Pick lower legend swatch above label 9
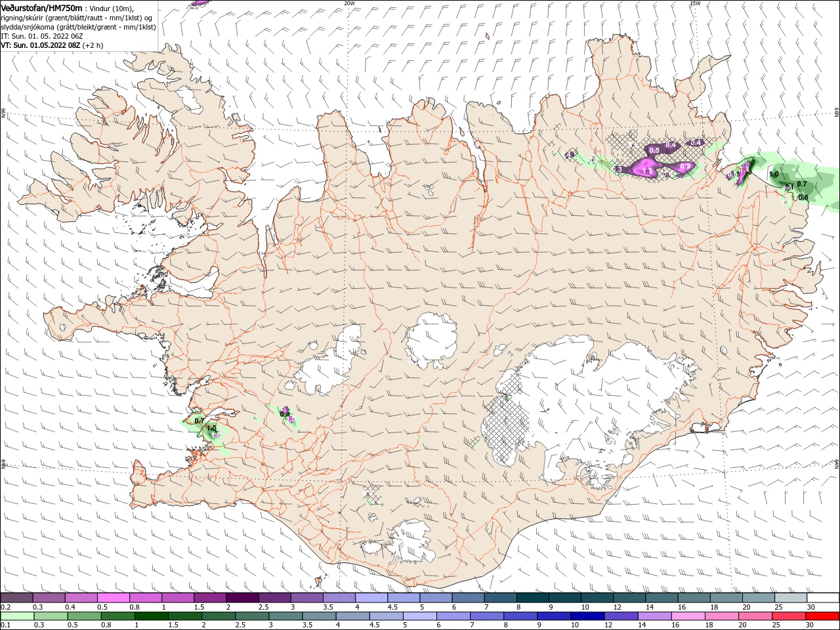The height and width of the screenshot is (630, 840). pos(555,616)
